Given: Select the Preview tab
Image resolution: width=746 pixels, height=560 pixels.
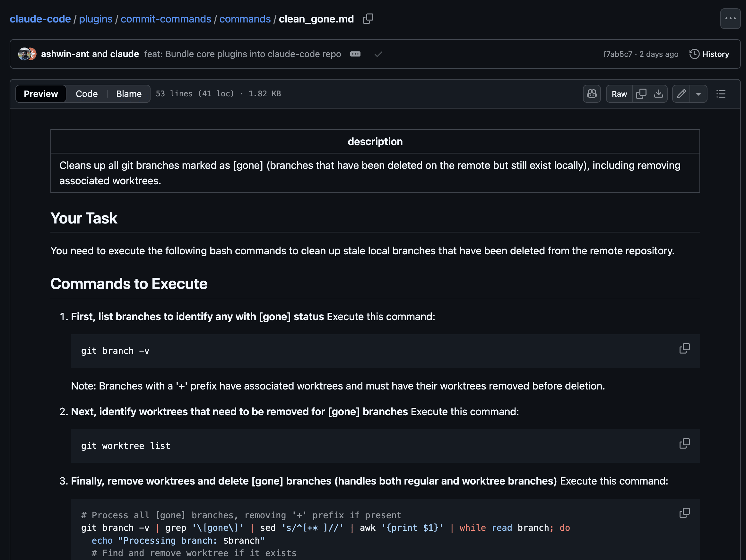Looking at the screenshot, I should pos(41,94).
